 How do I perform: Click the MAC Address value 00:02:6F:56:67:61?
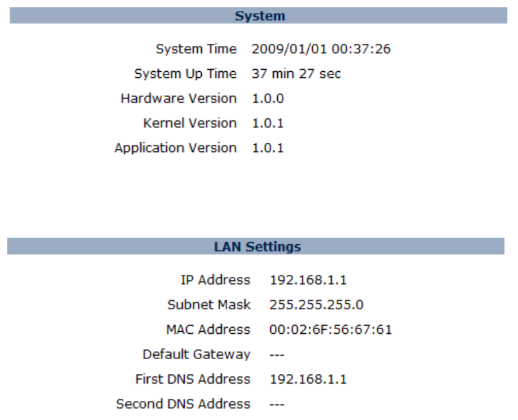point(331,330)
